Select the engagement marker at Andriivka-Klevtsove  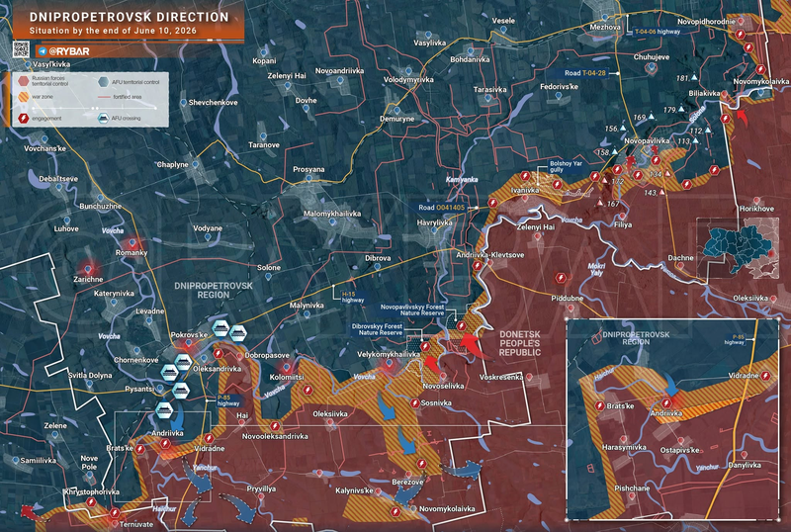(x=478, y=265)
